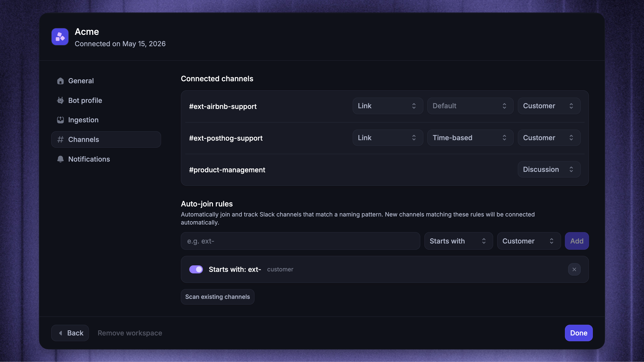Click the 'customer' tag on the ext- rule
644x362 pixels.
pos(280,269)
